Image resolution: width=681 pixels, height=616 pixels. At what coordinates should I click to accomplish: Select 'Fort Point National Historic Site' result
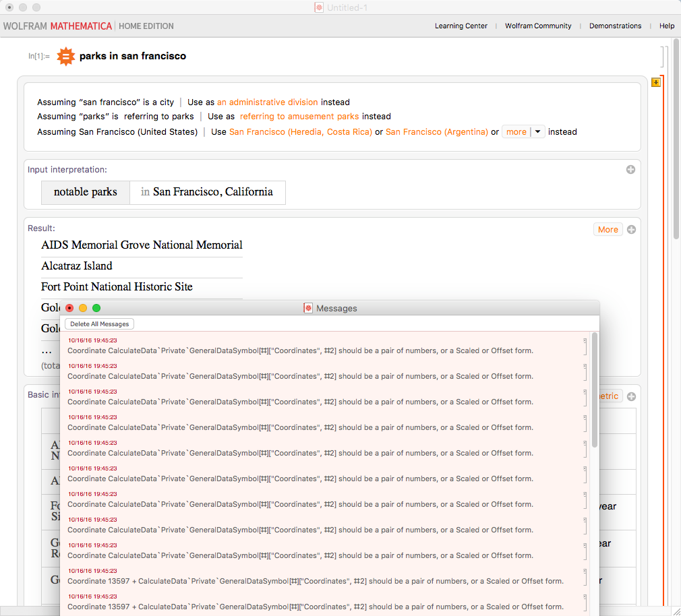tap(117, 287)
